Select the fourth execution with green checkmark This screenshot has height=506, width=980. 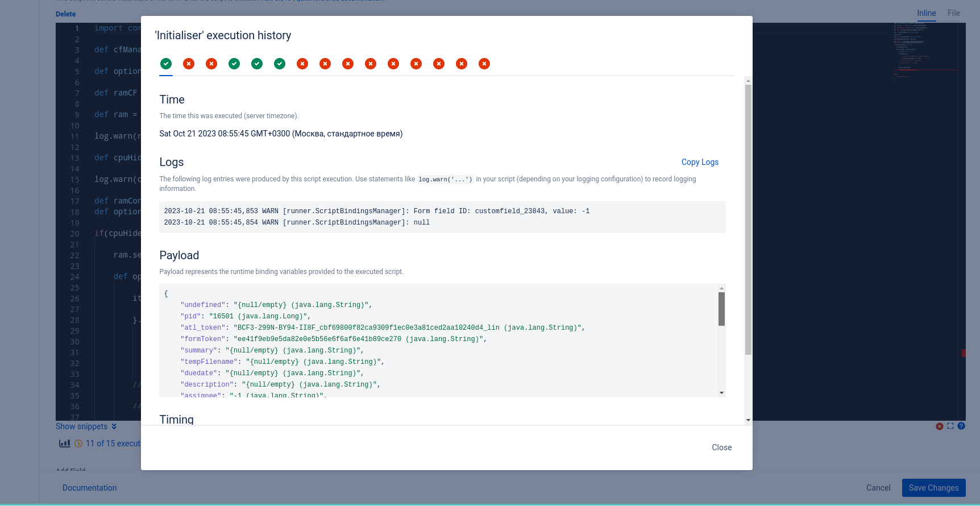(x=234, y=64)
